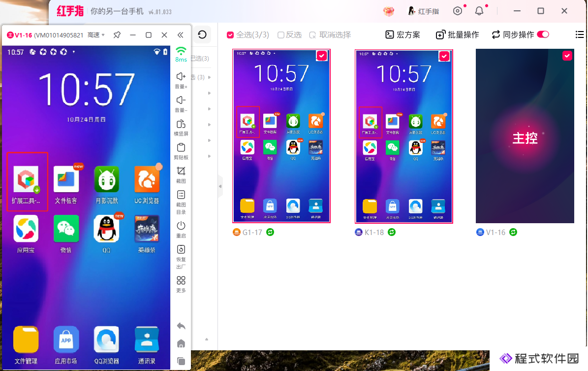Screen dimensions: 588x371
Task: Restart the cloud phone via 重启
Action: (181, 230)
